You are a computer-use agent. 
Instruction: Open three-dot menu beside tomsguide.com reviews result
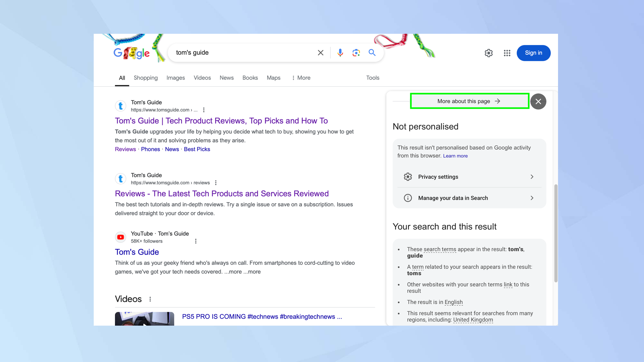tap(216, 183)
